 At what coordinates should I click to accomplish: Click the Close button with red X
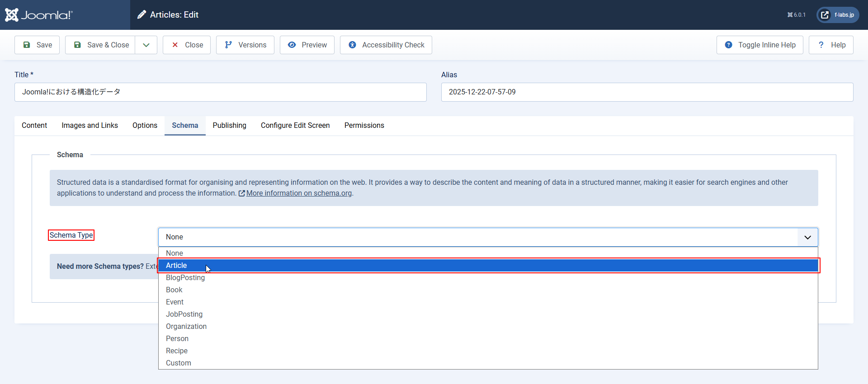187,45
